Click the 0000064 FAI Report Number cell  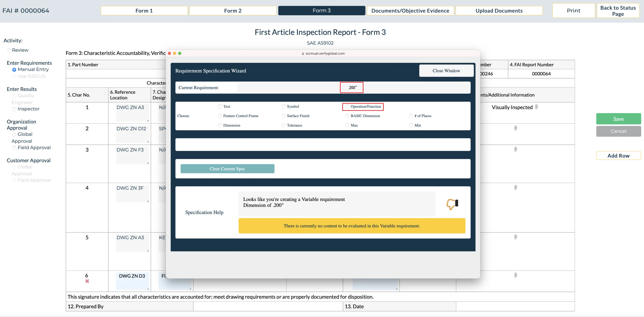pos(541,74)
